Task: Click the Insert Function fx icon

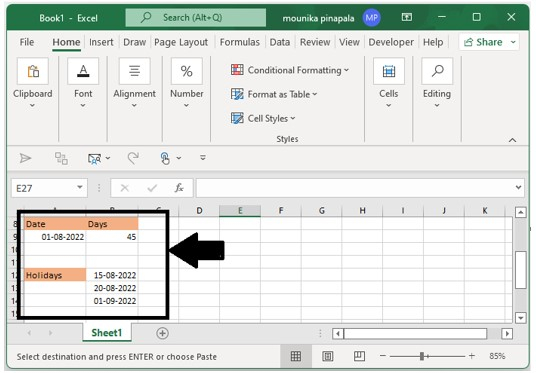Action: (179, 188)
